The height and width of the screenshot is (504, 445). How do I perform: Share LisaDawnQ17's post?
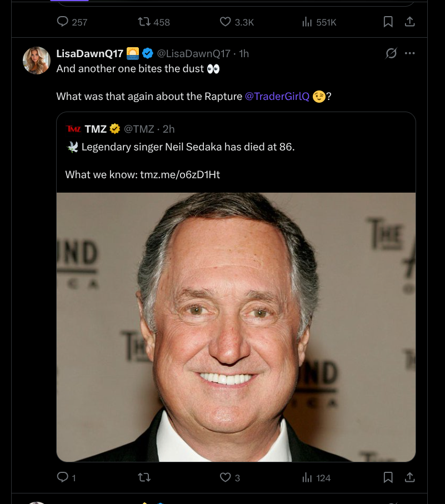point(409,477)
